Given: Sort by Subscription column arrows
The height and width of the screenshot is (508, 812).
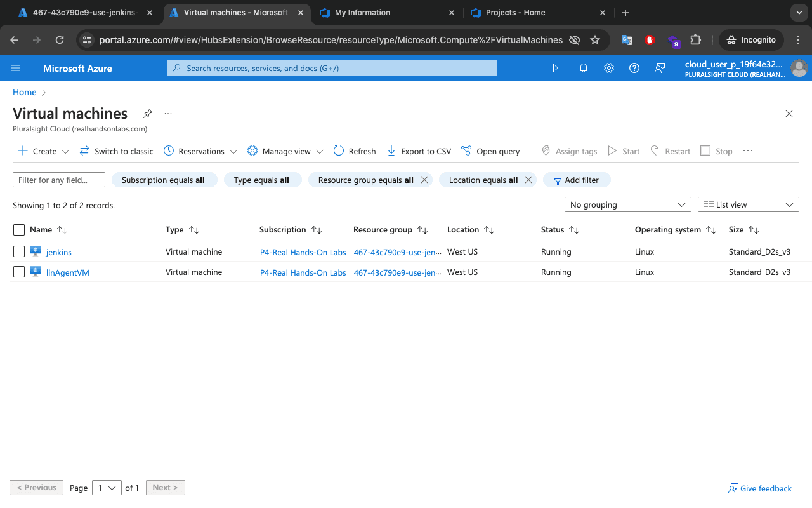Looking at the screenshot, I should pos(317,230).
